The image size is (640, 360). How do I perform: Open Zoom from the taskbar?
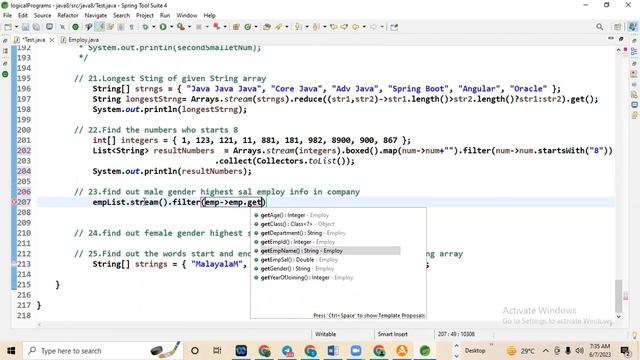coord(356,351)
